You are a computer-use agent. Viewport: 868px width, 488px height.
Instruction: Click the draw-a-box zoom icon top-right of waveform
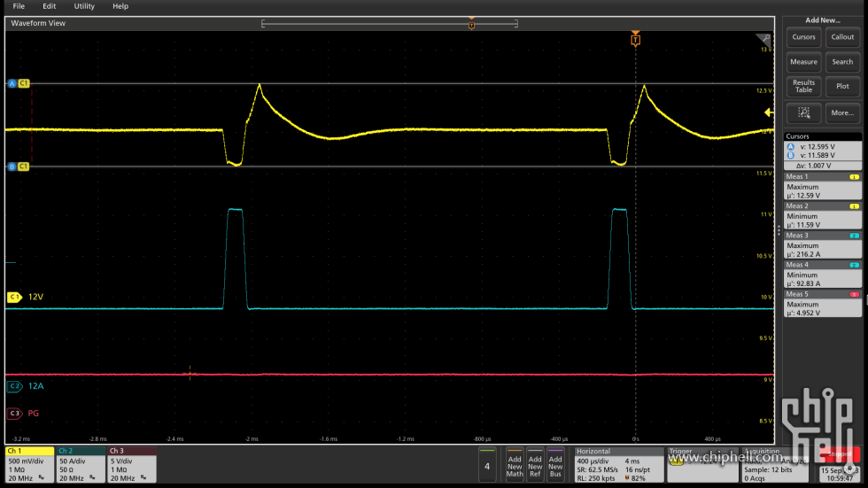pyautogui.click(x=763, y=39)
